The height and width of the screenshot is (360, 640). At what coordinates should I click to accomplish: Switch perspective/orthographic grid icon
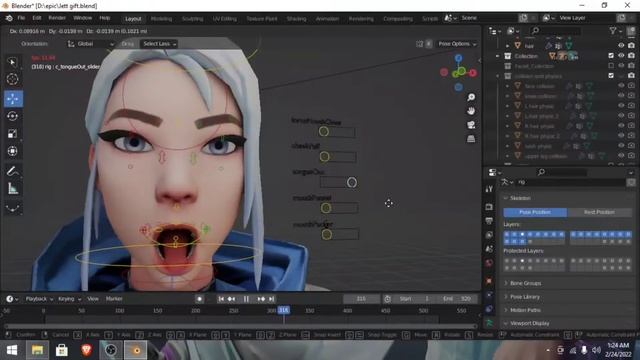(471, 139)
